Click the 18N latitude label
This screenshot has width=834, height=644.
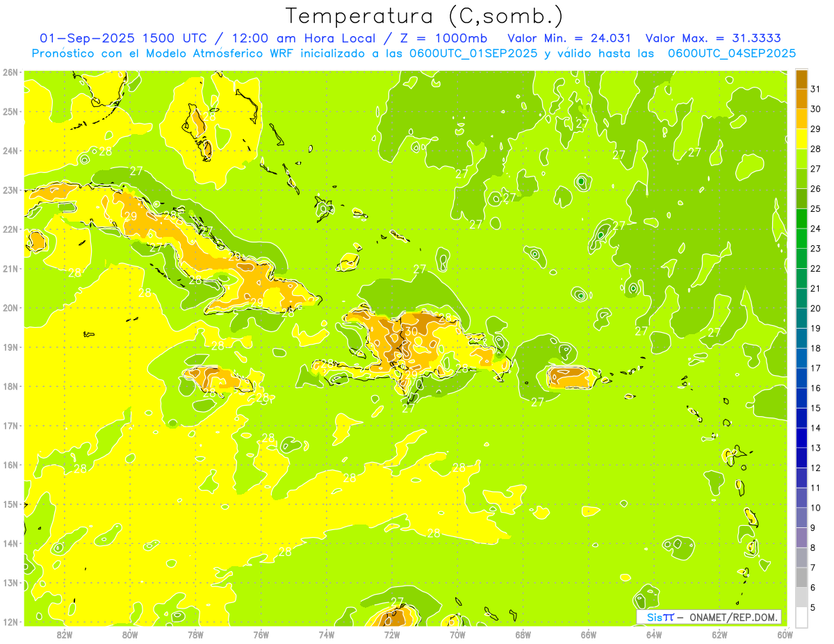coord(10,386)
